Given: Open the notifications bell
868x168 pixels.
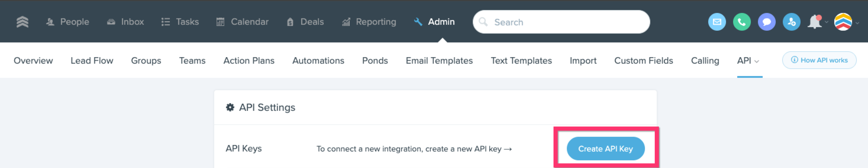Looking at the screenshot, I should (815, 22).
